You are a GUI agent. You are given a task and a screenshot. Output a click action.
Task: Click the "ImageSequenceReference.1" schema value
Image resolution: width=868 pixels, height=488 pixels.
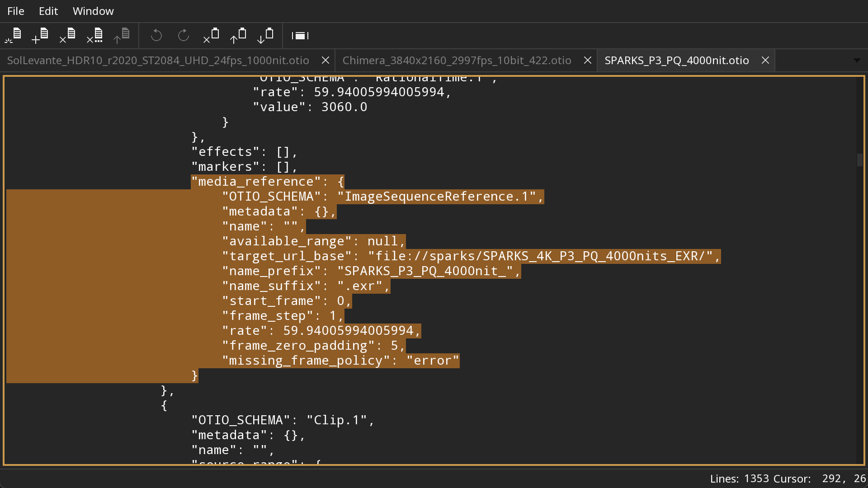click(437, 197)
